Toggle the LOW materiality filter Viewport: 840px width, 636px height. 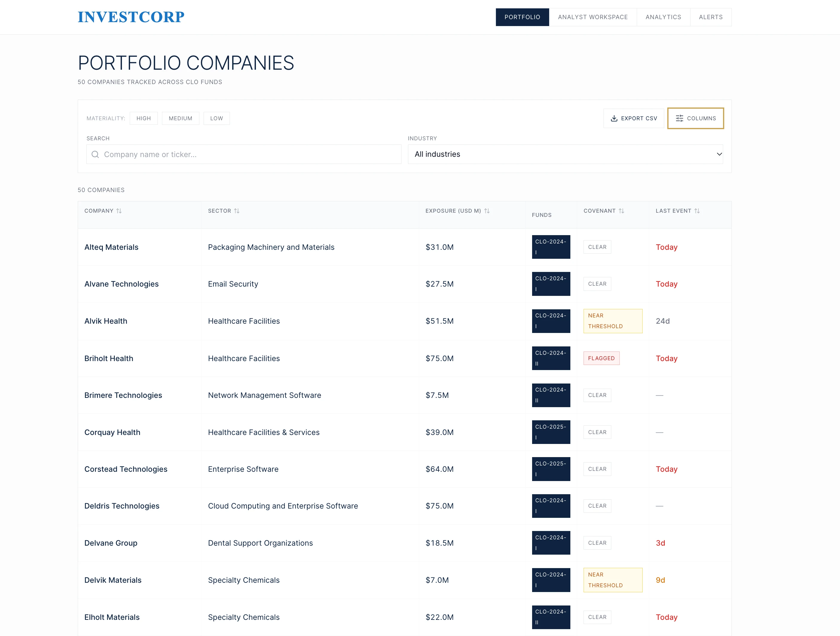[x=216, y=118]
